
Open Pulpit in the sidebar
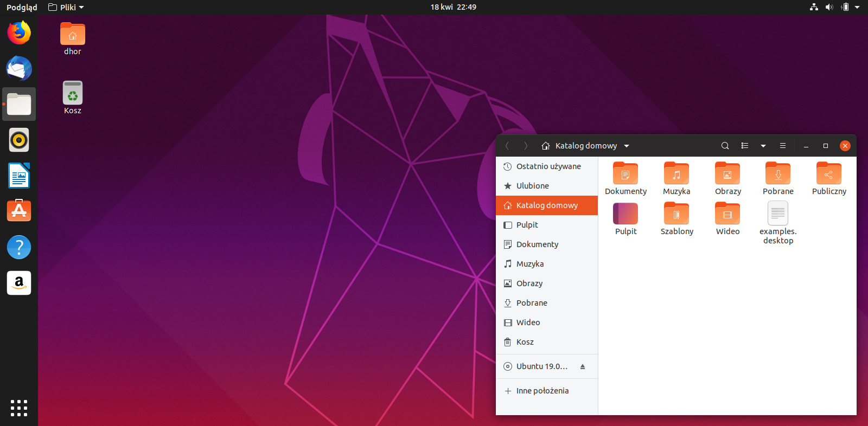pyautogui.click(x=547, y=225)
